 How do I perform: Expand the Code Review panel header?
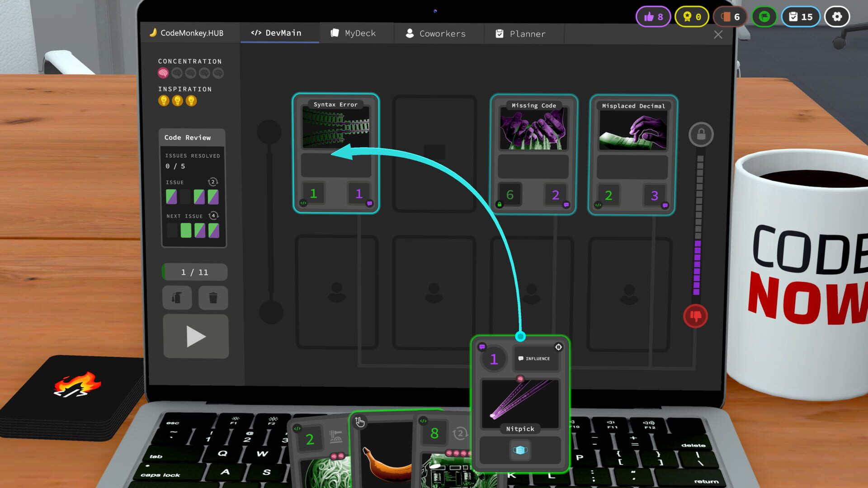tap(189, 137)
